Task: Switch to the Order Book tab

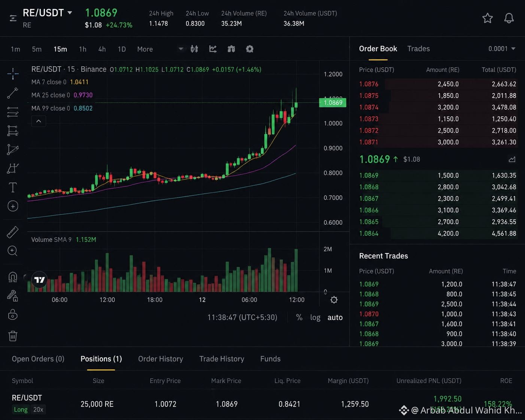Action: point(378,49)
